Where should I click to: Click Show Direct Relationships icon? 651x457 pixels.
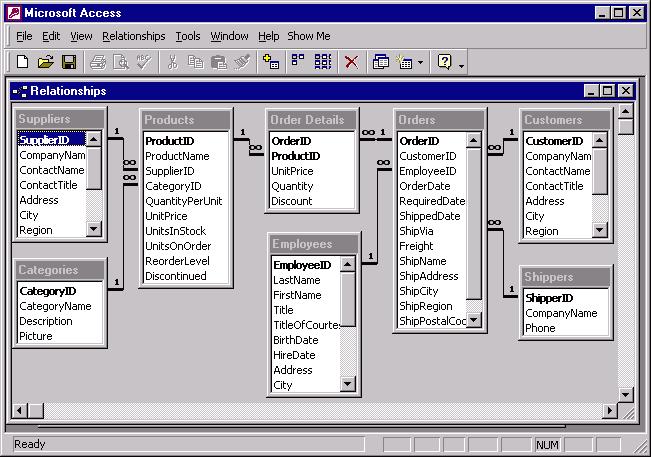297,61
